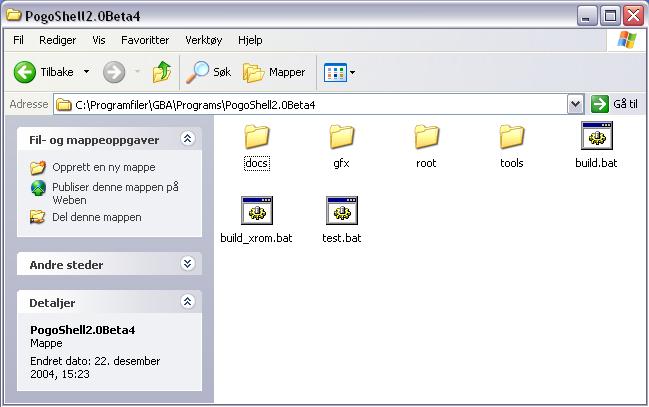This screenshot has height=407, width=649.
Task: Show the Mapper folder tree
Action: pyautogui.click(x=274, y=72)
